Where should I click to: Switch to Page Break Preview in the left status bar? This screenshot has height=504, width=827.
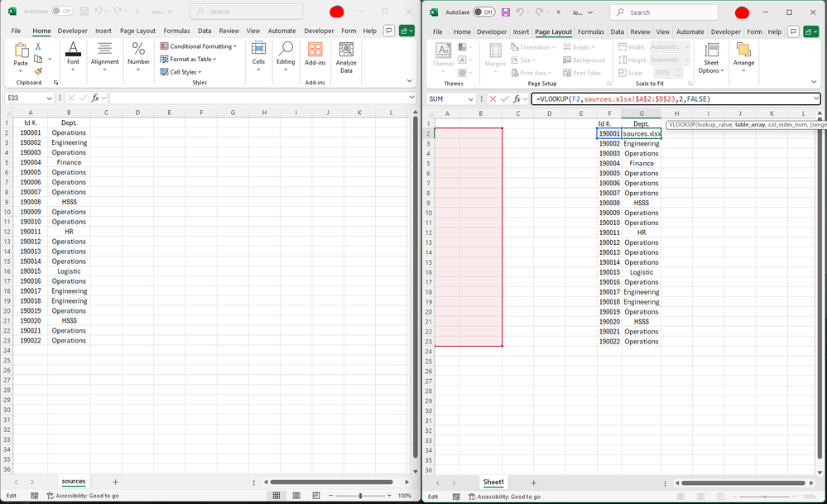tap(316, 496)
